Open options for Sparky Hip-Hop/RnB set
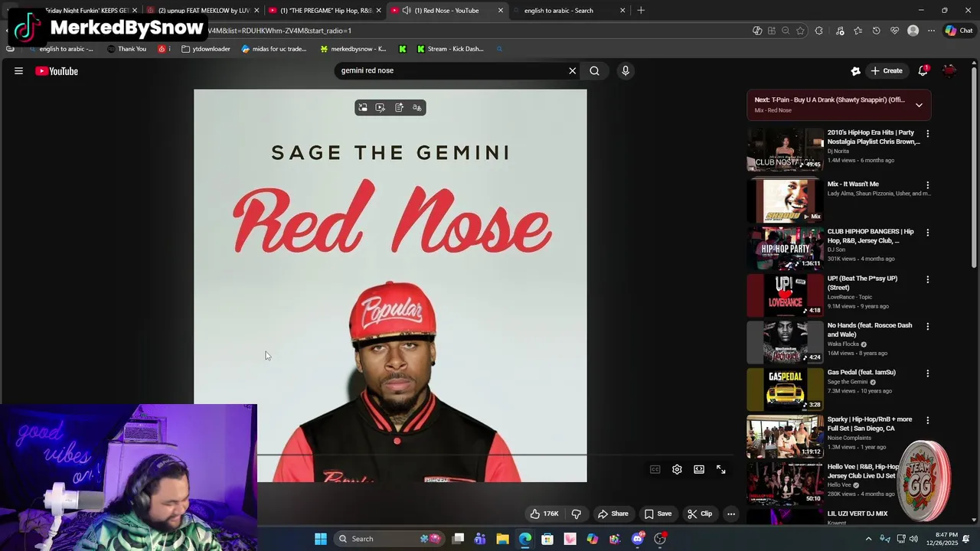 pyautogui.click(x=927, y=420)
